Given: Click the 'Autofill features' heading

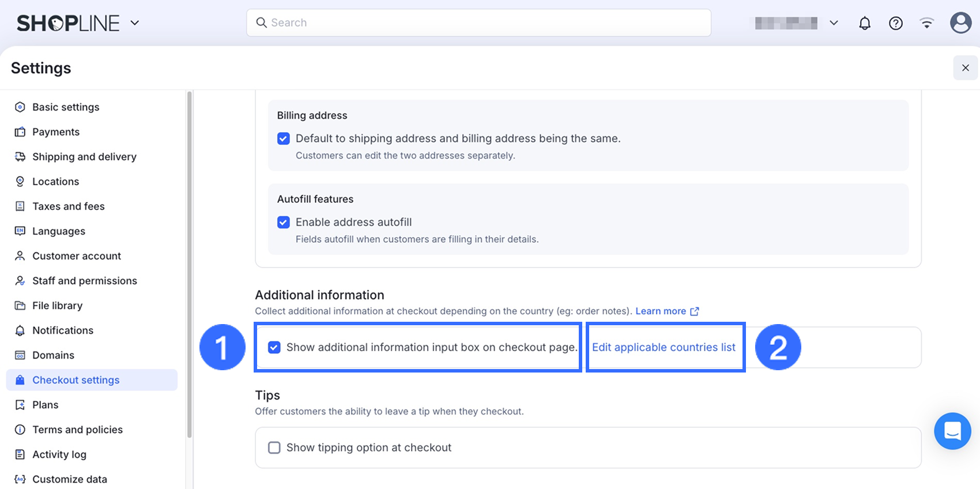Looking at the screenshot, I should (x=315, y=199).
